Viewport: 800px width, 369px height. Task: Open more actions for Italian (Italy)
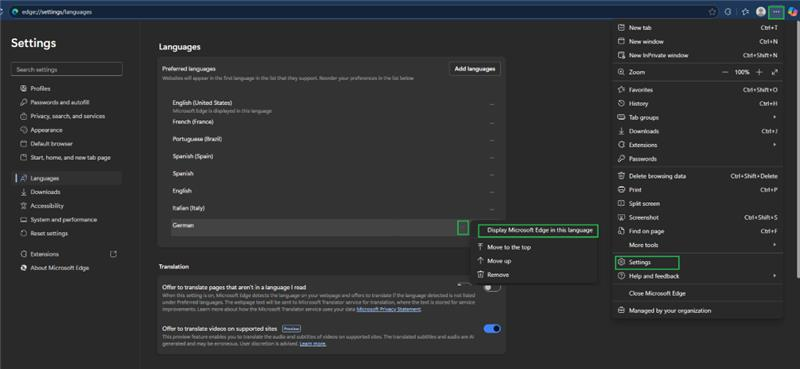tap(492, 210)
